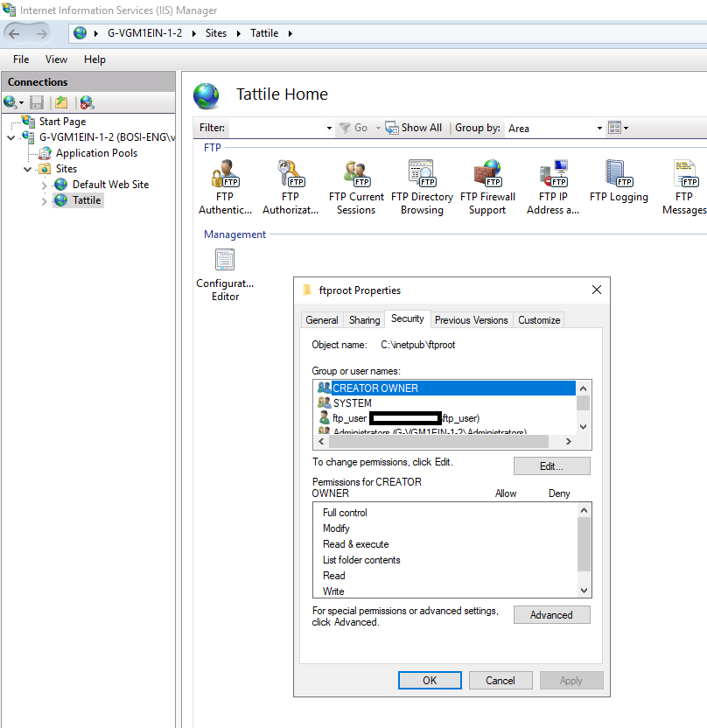Select the Sites folder node
The height and width of the screenshot is (728, 707).
tap(66, 169)
